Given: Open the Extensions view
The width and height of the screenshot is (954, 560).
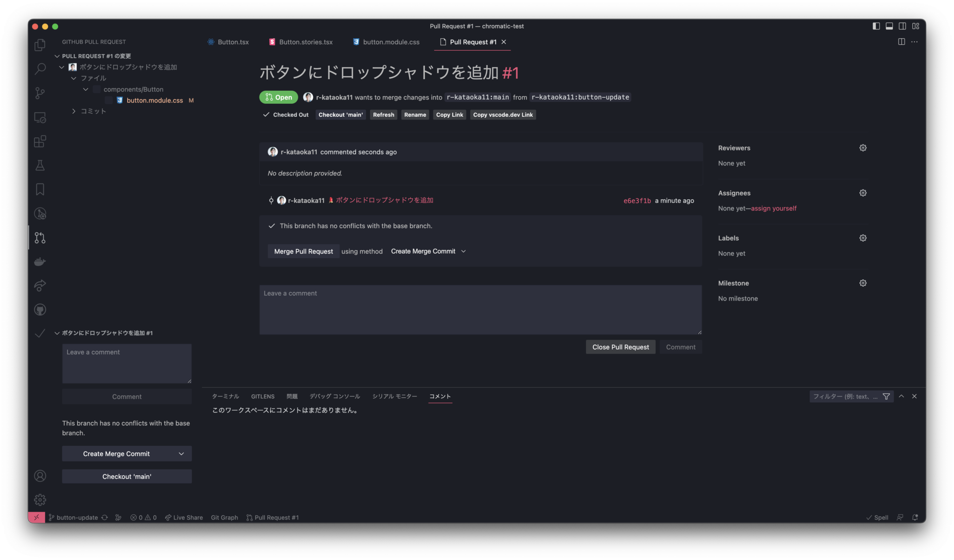Looking at the screenshot, I should pos(40,141).
